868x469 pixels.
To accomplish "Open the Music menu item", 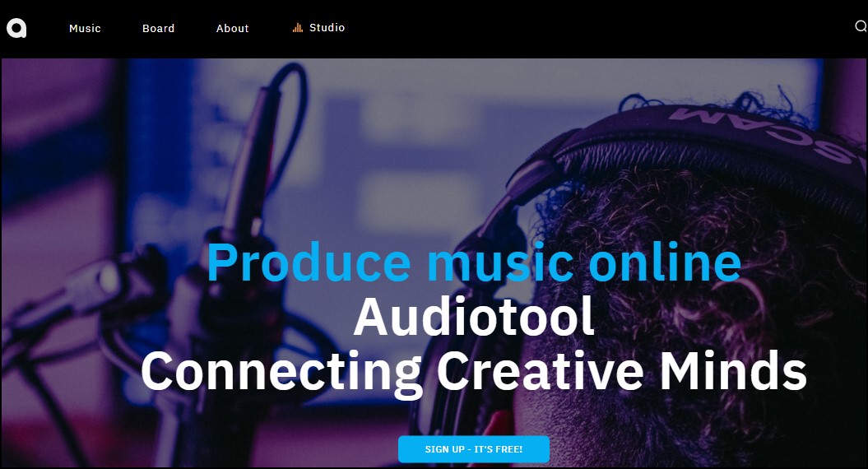I will pos(85,28).
